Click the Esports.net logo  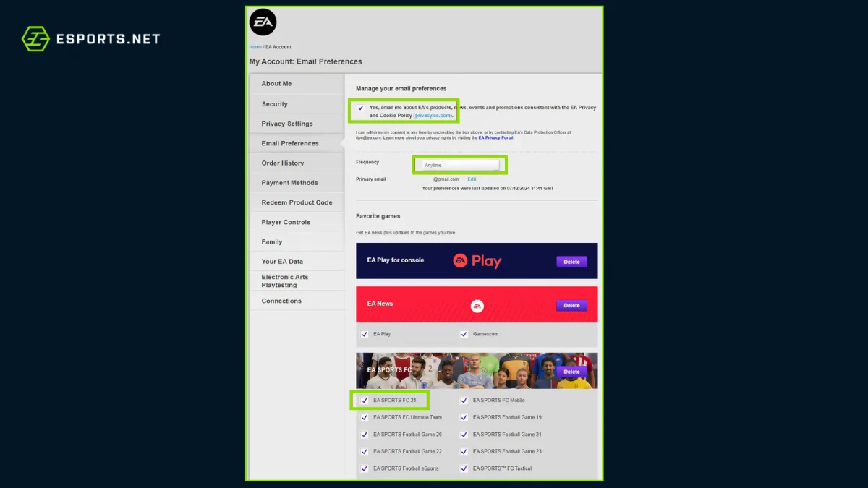click(x=90, y=38)
